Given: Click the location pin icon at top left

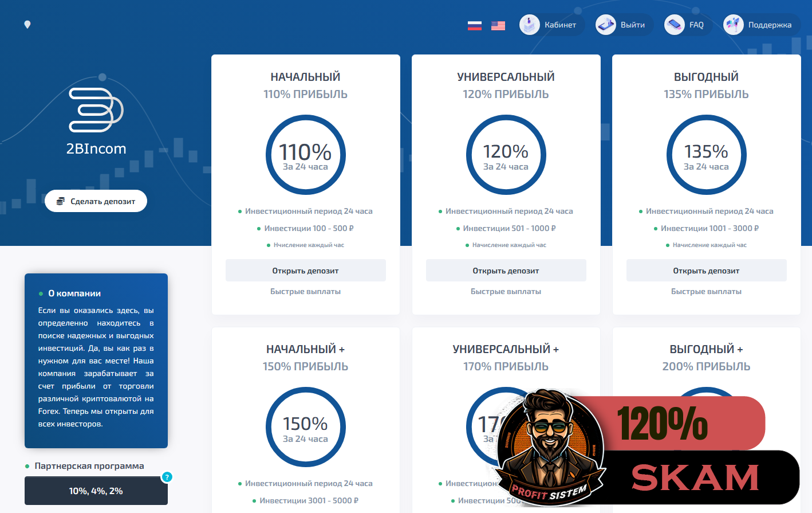Looking at the screenshot, I should [x=27, y=25].
